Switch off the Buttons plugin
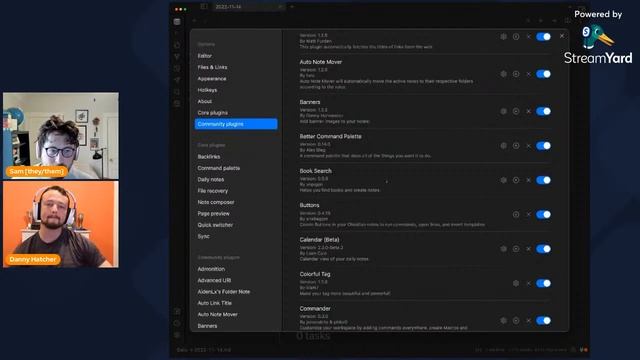 [543, 214]
